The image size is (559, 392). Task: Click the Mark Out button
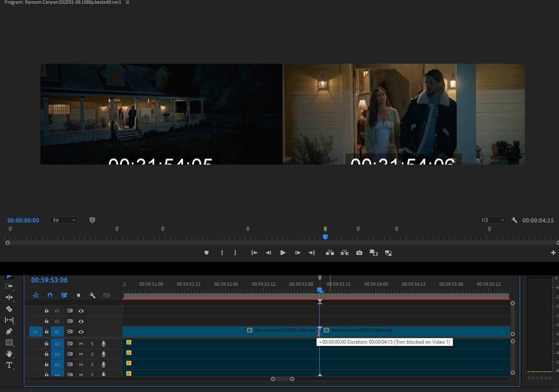pyautogui.click(x=235, y=253)
